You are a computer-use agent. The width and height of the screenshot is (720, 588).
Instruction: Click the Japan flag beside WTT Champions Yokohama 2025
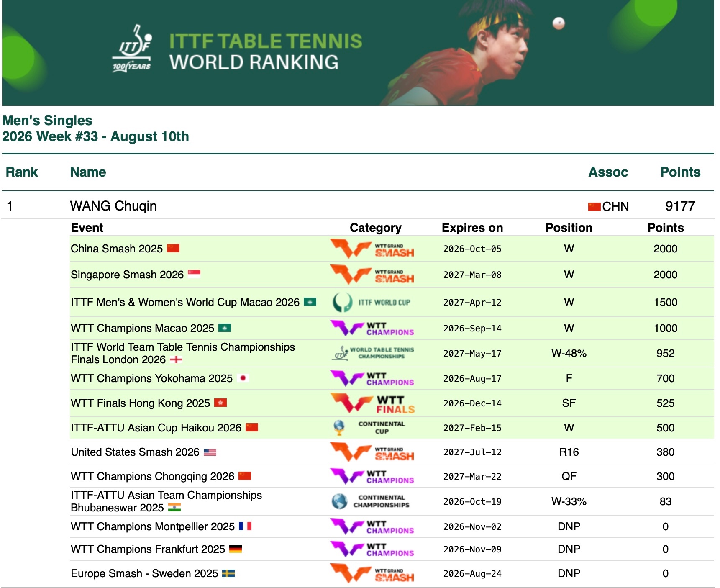pos(243,378)
